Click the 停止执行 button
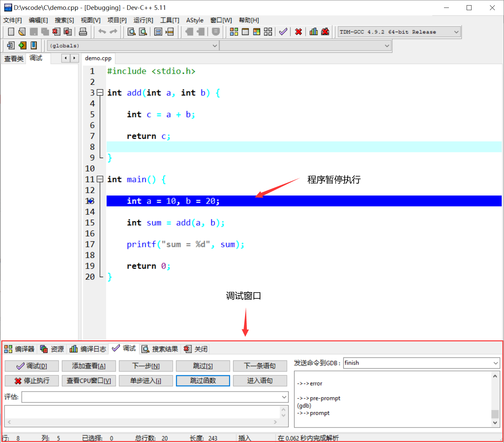 [x=32, y=381]
